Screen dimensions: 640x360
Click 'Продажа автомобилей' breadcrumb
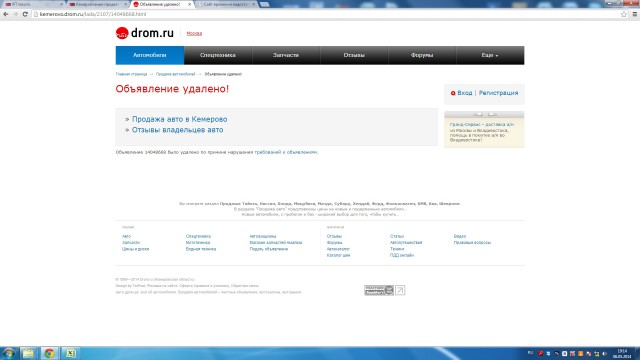pos(176,74)
